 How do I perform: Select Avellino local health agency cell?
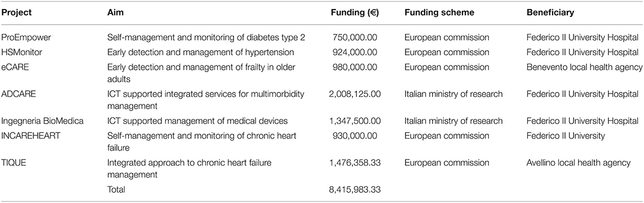point(578,163)
